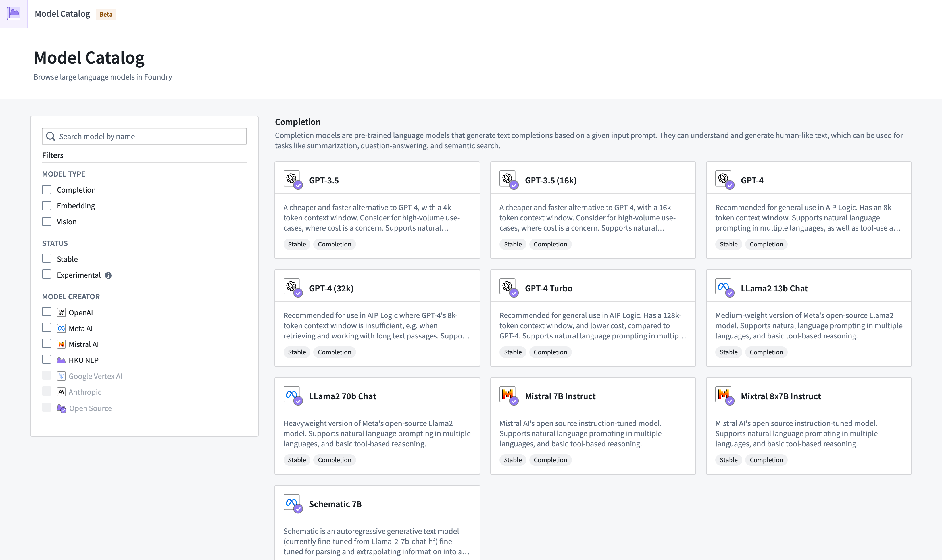Click 'Browse large language models in Foundry' subtitle
The height and width of the screenshot is (560, 942).
click(103, 77)
